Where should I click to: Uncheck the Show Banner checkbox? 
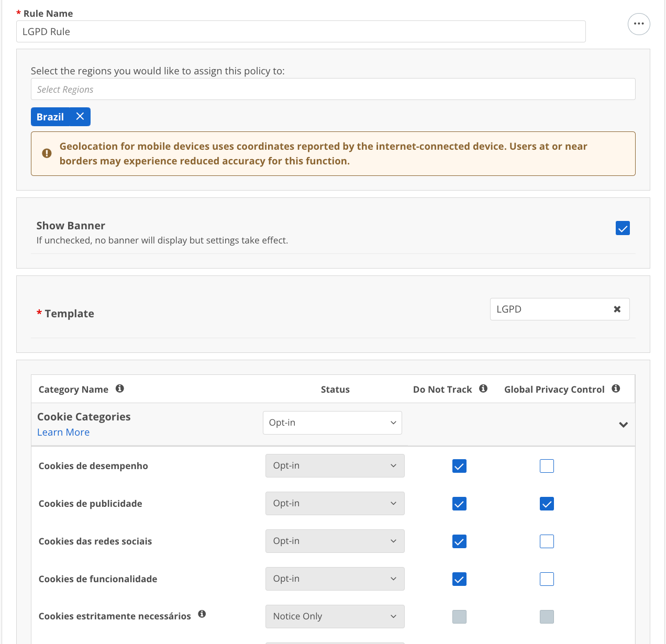(623, 228)
